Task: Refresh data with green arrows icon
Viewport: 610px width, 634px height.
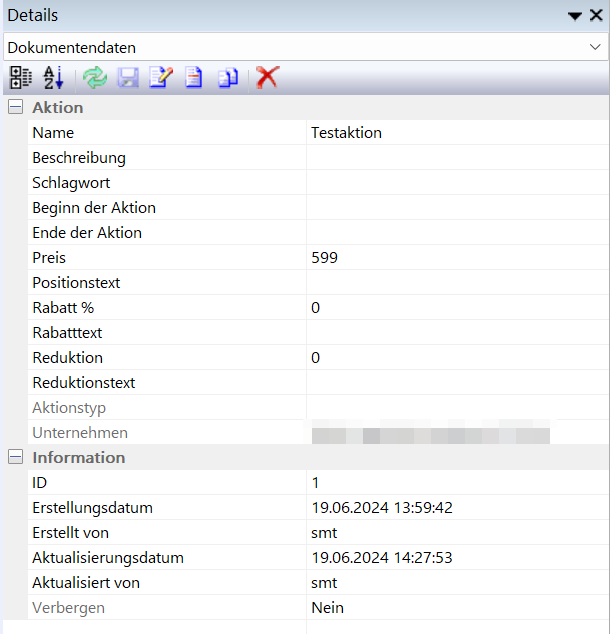Action: pos(95,77)
